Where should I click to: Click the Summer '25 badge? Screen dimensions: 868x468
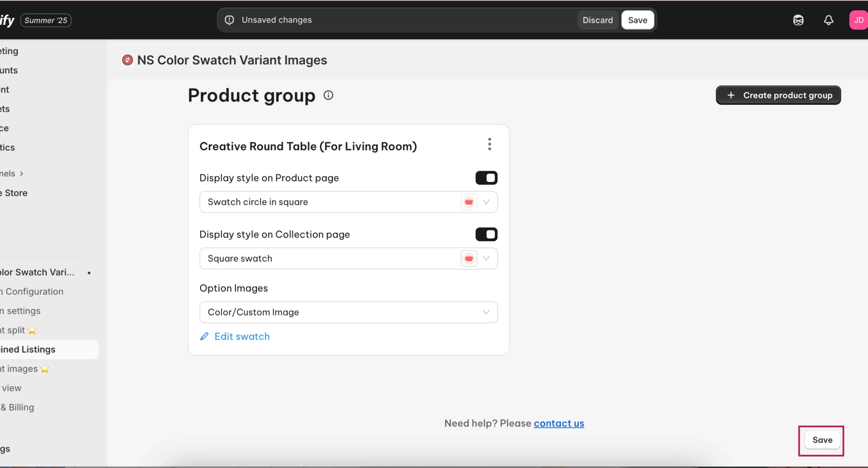click(46, 20)
